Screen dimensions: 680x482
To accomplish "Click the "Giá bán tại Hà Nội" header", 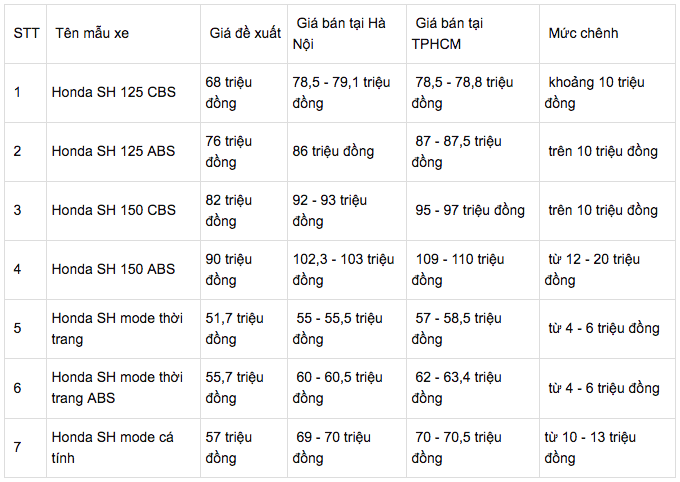I will (341, 32).
